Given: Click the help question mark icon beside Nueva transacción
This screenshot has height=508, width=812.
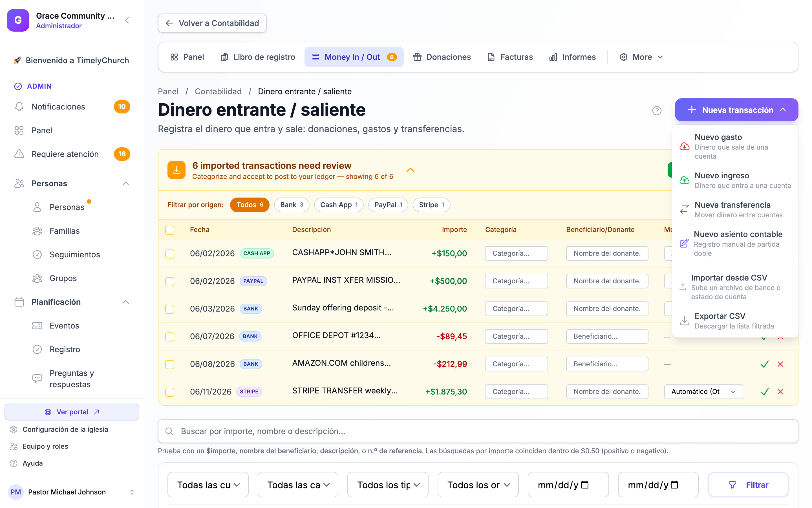Looking at the screenshot, I should 657,111.
